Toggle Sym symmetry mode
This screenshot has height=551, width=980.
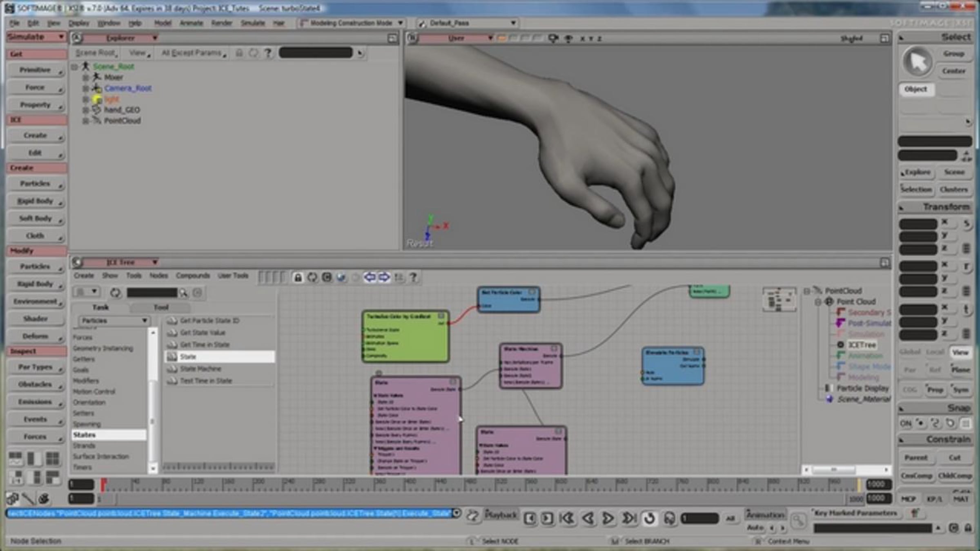[x=960, y=390]
